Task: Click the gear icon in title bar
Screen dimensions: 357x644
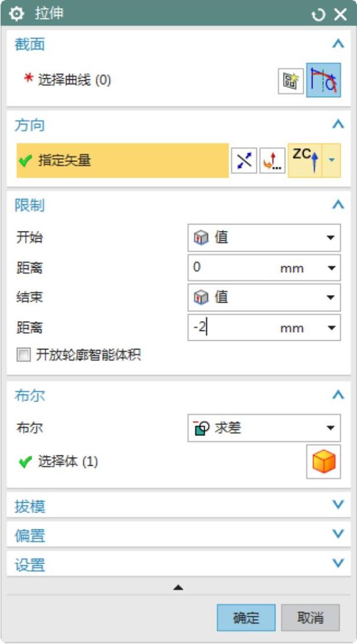Action: [x=15, y=14]
